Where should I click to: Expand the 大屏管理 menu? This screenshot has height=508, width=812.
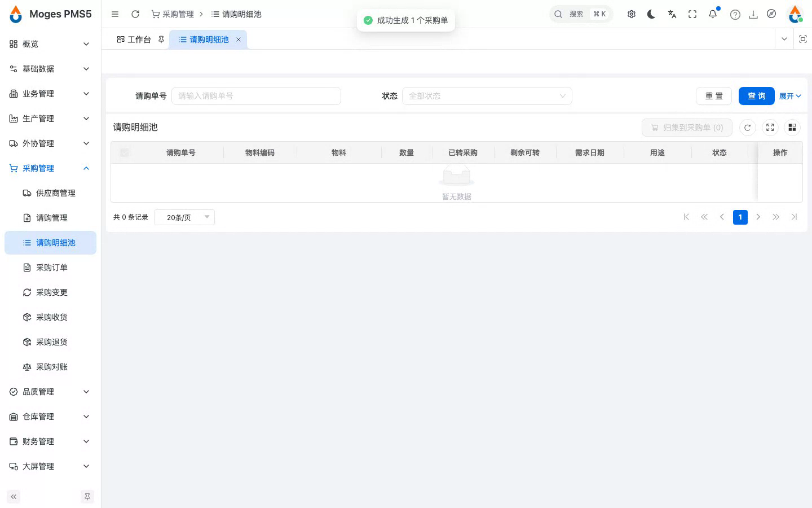[x=50, y=466]
